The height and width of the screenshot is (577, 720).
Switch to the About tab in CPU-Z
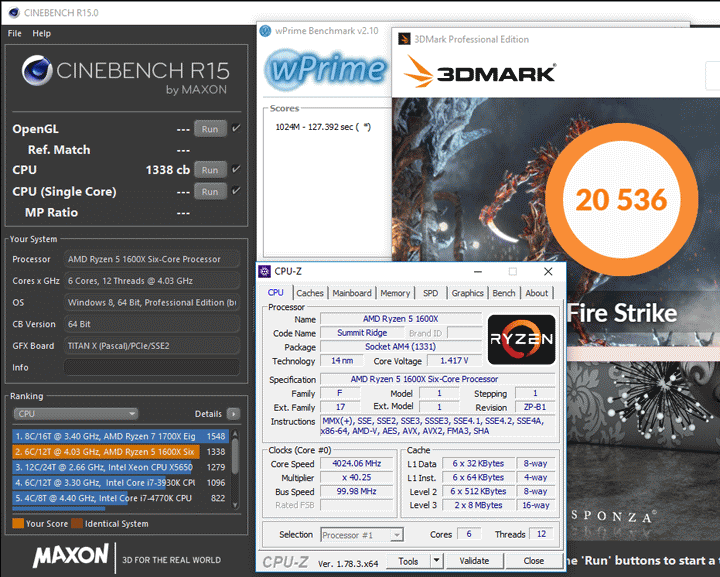pyautogui.click(x=536, y=293)
